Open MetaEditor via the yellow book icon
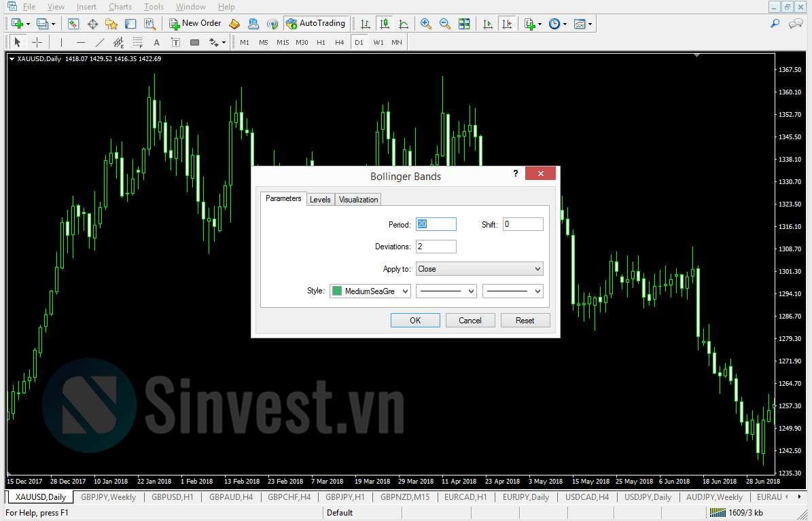The width and height of the screenshot is (812, 521). tap(234, 24)
